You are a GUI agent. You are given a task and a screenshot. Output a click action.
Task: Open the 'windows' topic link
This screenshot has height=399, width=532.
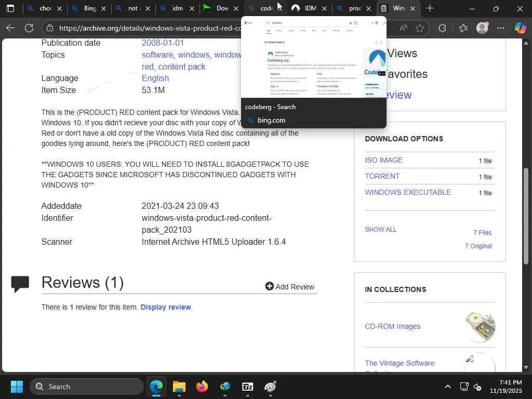coord(194,55)
